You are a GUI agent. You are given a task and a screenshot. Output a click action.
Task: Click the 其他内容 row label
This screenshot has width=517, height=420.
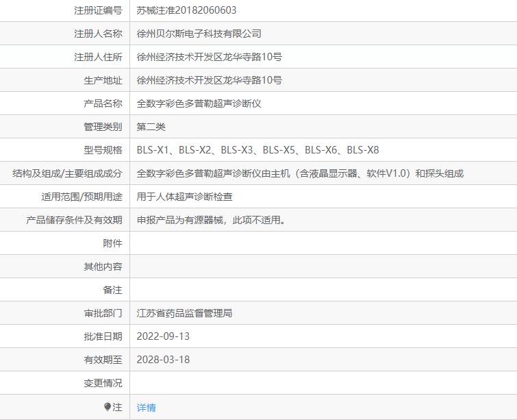tap(103, 267)
